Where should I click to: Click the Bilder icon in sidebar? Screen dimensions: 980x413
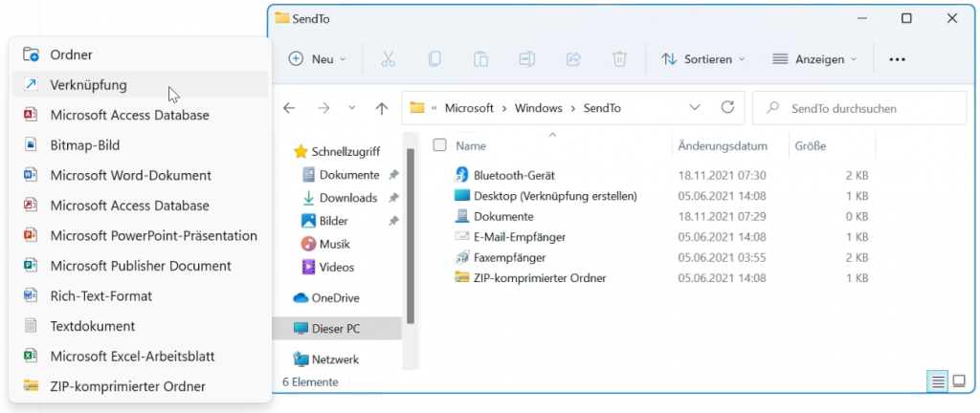[x=309, y=221]
